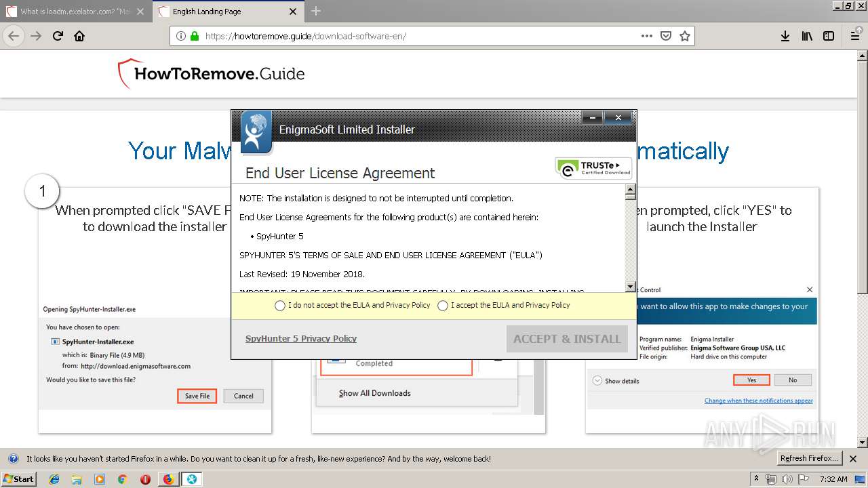Launch Internet Explorer from taskbar
Screen dimensions: 868x488
pos(55,479)
